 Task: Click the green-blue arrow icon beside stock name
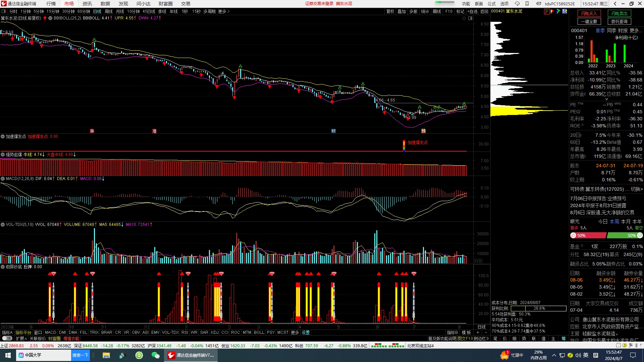[x=558, y=11]
